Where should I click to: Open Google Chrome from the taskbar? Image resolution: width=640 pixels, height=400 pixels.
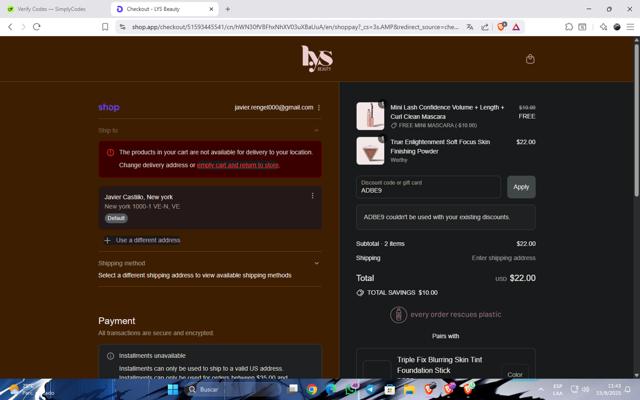coord(312,390)
